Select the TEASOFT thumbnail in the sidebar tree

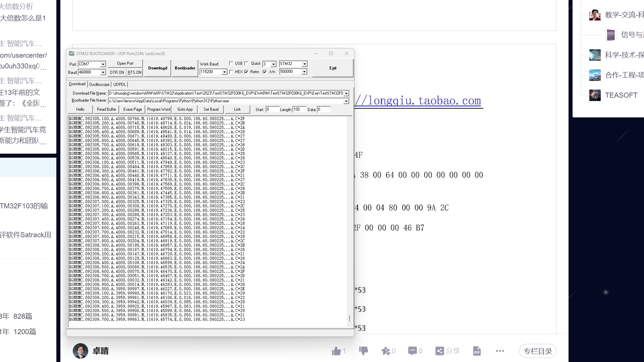[595, 95]
